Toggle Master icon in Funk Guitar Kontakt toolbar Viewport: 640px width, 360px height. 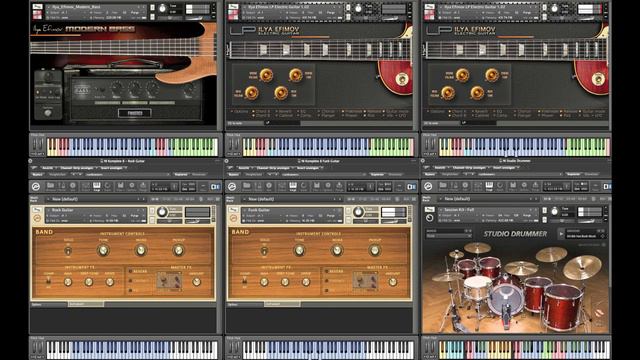tap(258, 186)
